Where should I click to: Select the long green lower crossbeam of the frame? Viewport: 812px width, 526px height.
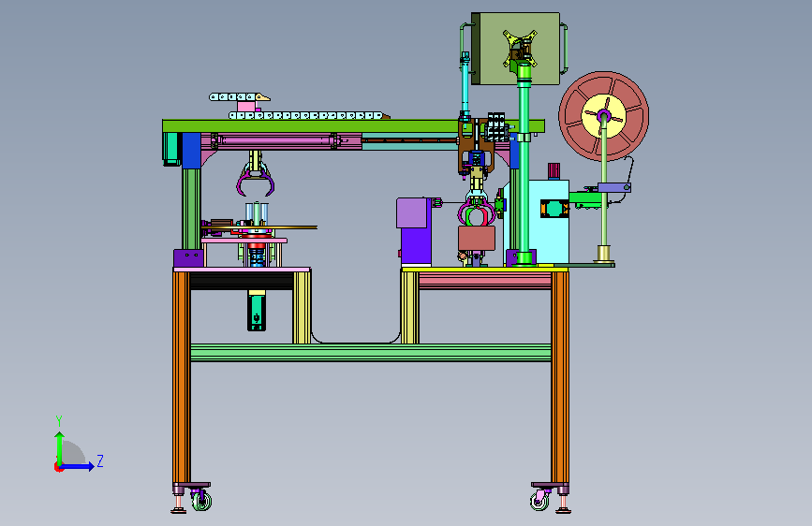[371, 352]
